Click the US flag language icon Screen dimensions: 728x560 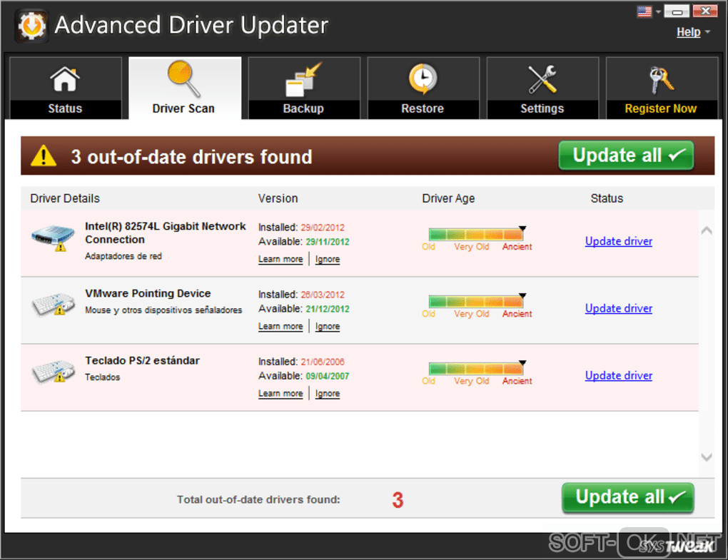644,11
